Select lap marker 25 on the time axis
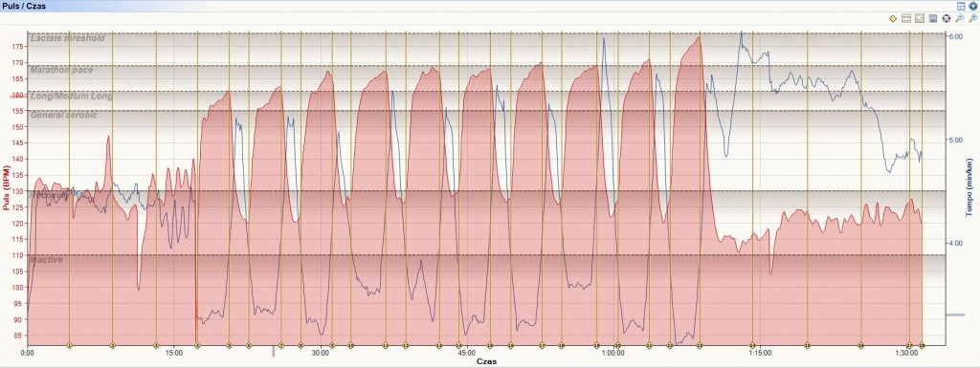 pyautogui.click(x=807, y=345)
